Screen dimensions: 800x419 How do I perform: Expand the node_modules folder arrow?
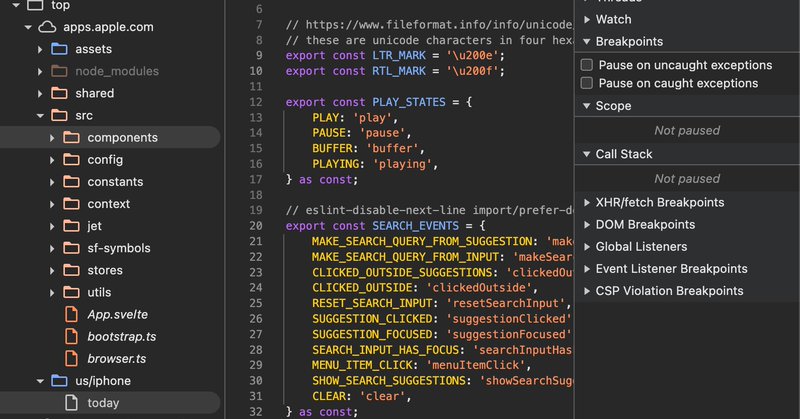click(x=40, y=71)
